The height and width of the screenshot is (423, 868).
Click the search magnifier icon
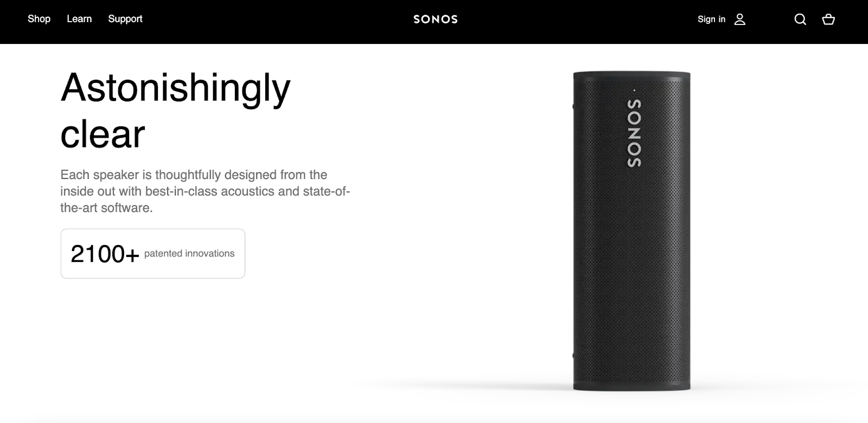pos(800,20)
